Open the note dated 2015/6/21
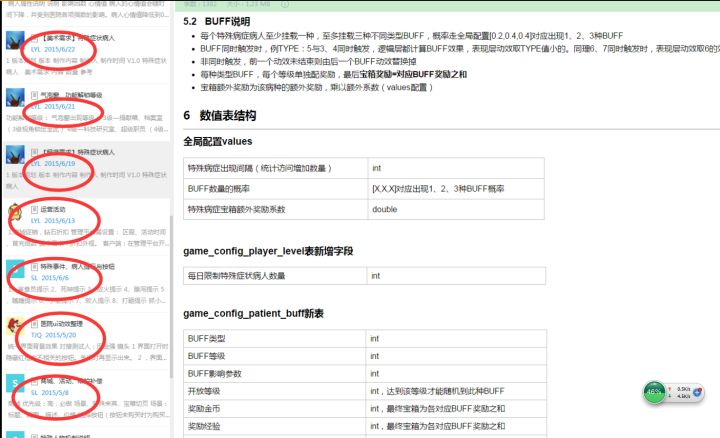 tap(86, 112)
